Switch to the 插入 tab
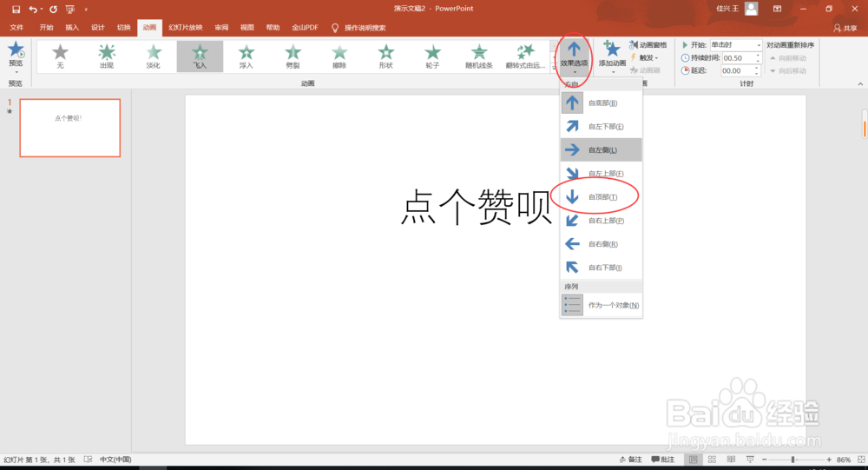868x470 pixels. coord(72,27)
